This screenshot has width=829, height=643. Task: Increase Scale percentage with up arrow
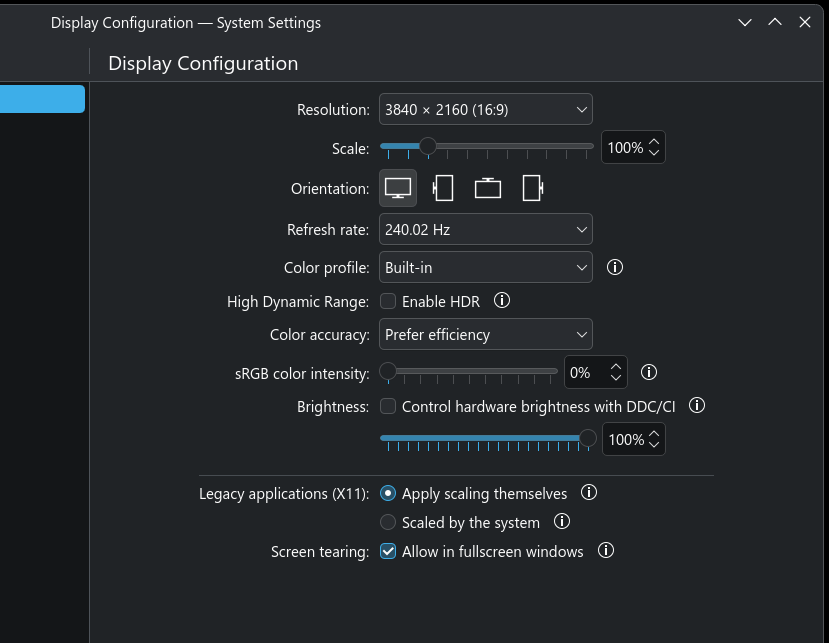click(x=655, y=142)
